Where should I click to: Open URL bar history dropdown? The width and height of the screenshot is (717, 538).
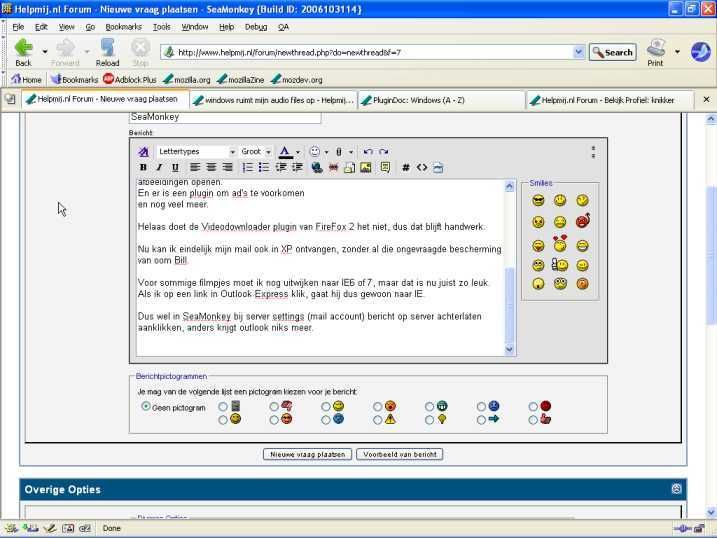(x=578, y=52)
